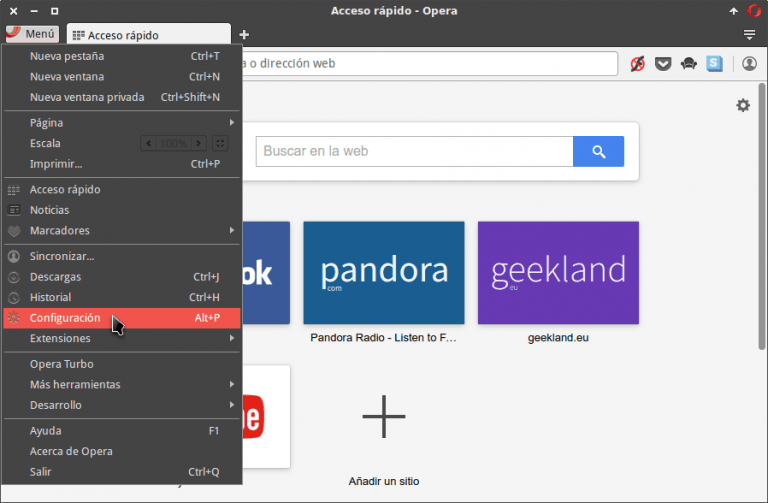The image size is (768, 503).
Task: Click the blue S extension icon
Action: (714, 64)
